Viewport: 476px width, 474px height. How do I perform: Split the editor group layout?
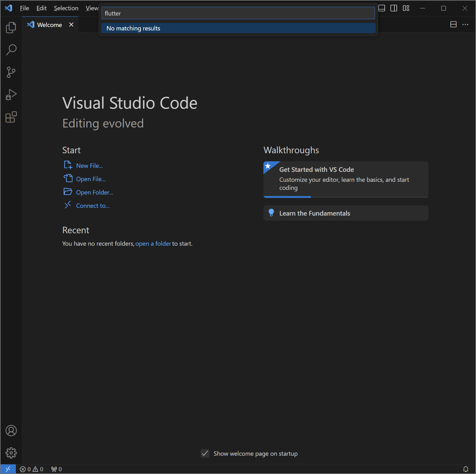[x=453, y=24]
